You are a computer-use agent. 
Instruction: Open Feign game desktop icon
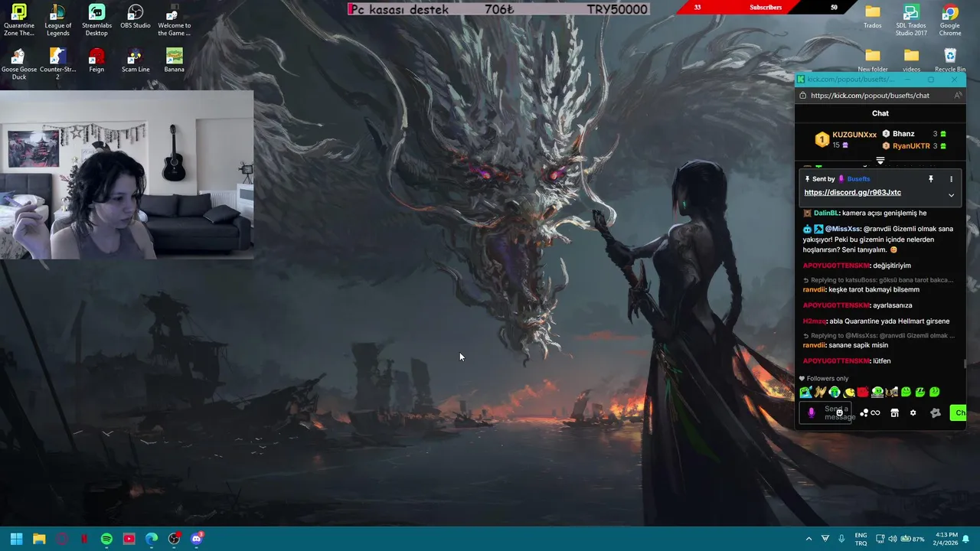click(x=96, y=60)
